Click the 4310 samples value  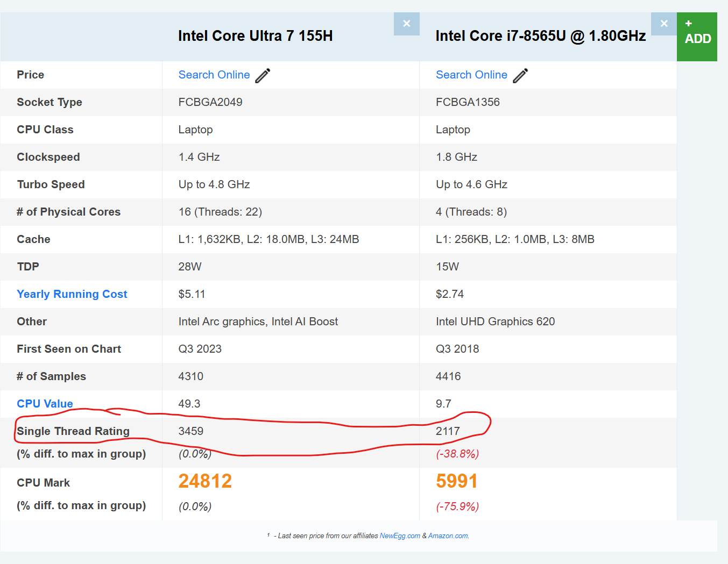191,376
